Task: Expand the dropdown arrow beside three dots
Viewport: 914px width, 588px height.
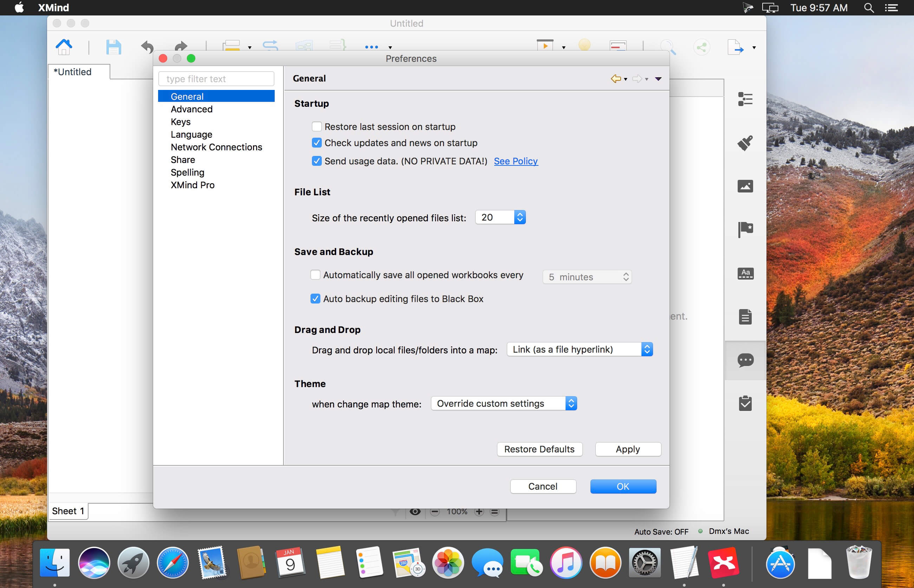Action: tap(390, 48)
